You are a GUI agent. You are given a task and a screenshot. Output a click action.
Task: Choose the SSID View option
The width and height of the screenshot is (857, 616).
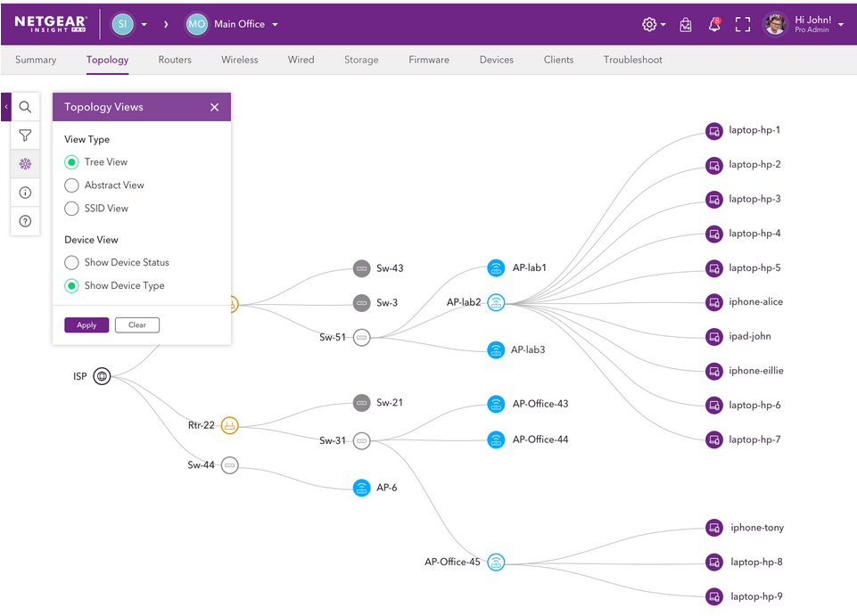[x=72, y=209]
